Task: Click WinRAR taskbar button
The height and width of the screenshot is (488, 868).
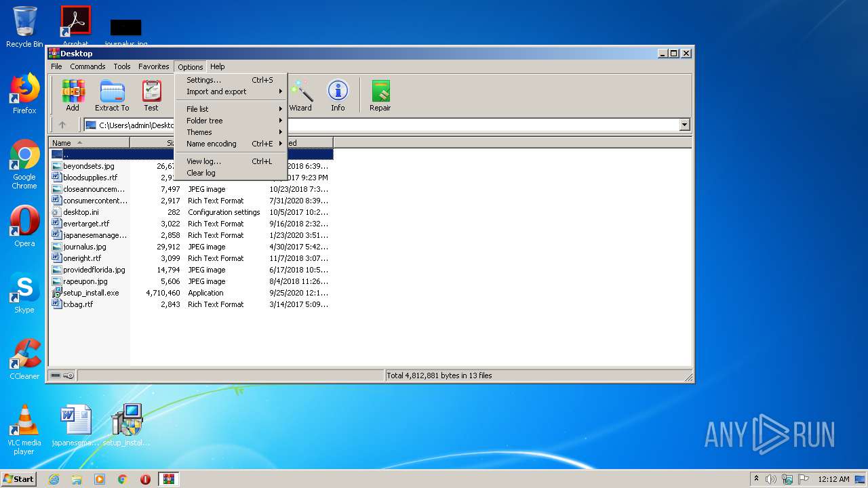Action: click(x=168, y=479)
